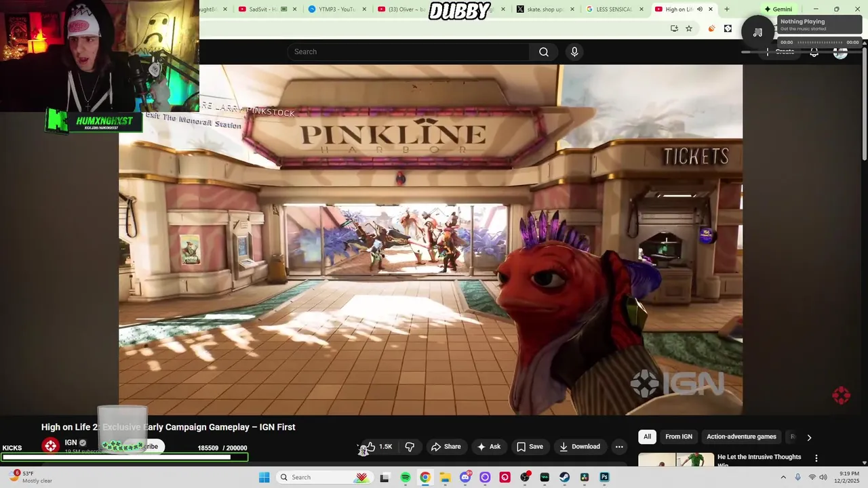Open the orange extension icon in Chrome toolbar
This screenshot has height=488, width=868.
tap(711, 28)
